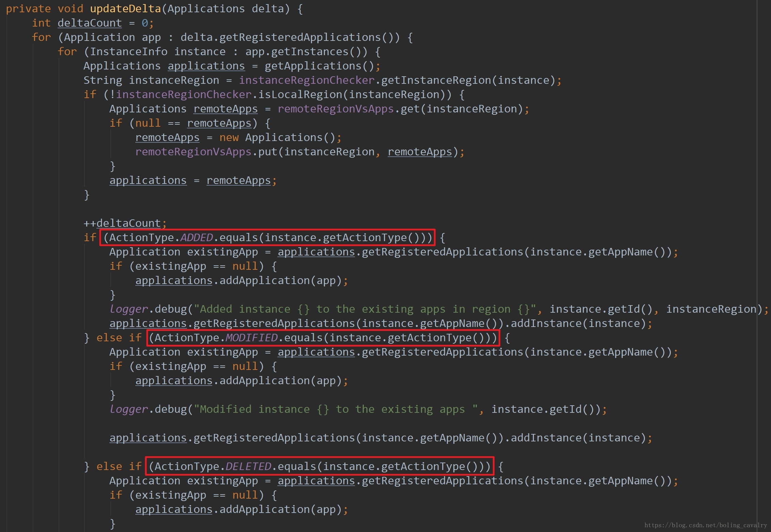This screenshot has height=532, width=771.
Task: Click app.getInstances() in the inner for loop
Action: pos(306,52)
